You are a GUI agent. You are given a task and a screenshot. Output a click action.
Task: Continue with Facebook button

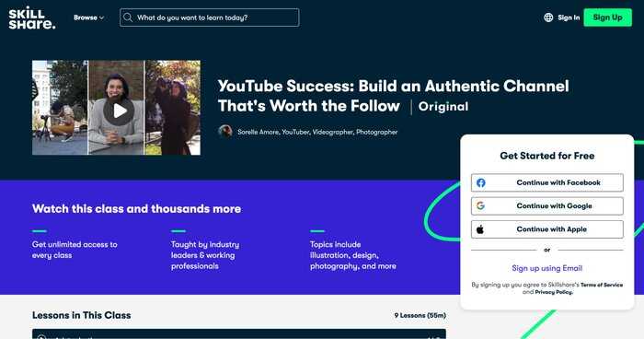tap(547, 182)
